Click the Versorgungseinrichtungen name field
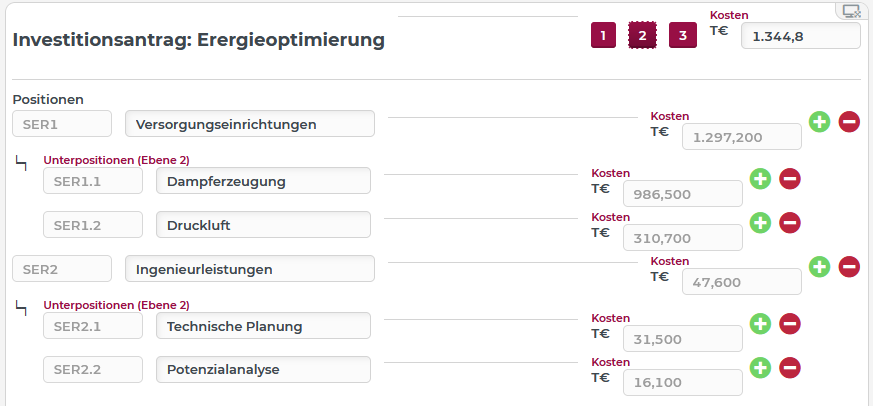 click(x=250, y=124)
